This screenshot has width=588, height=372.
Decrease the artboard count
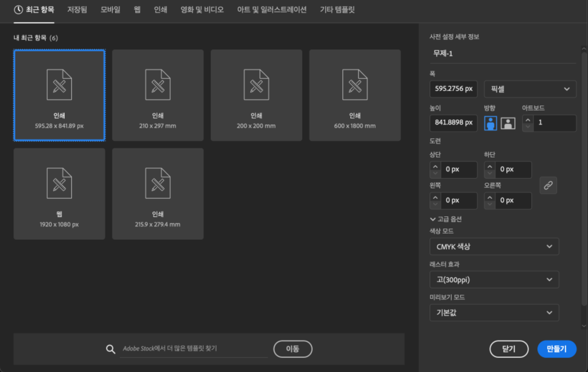pyautogui.click(x=528, y=127)
